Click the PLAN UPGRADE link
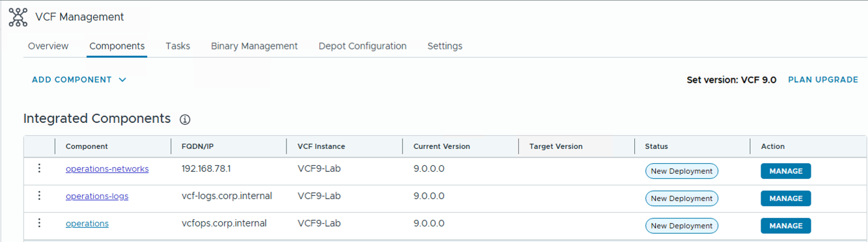 [x=823, y=79]
